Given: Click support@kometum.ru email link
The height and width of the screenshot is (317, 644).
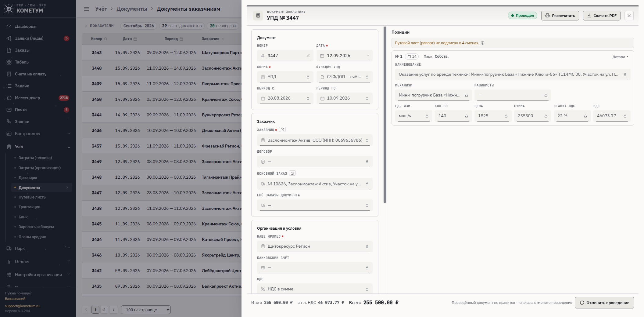Looking at the screenshot, I should (x=22, y=306).
